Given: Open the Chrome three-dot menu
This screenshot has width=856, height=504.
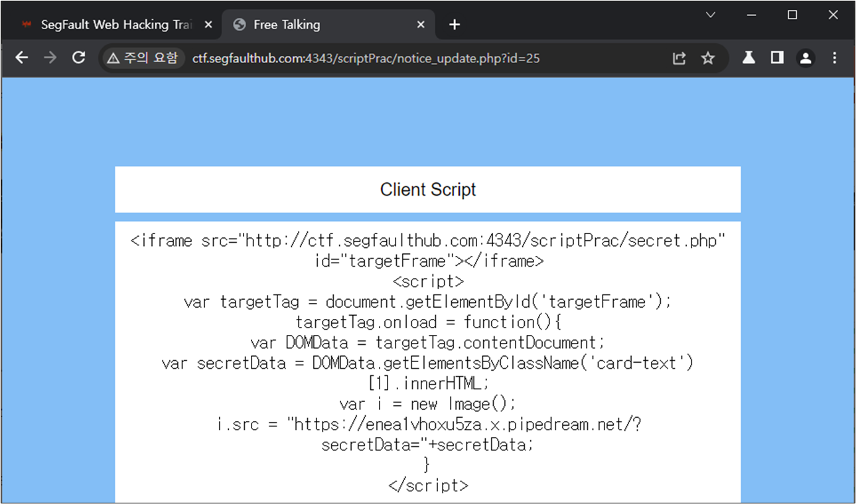Looking at the screenshot, I should [x=835, y=58].
